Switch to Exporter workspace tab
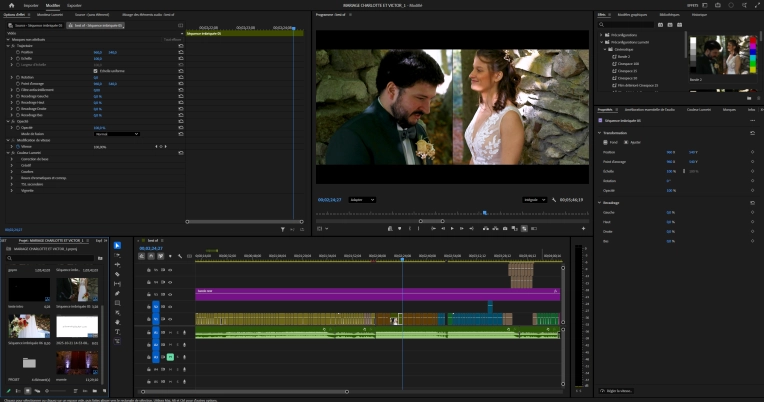 [x=74, y=5]
